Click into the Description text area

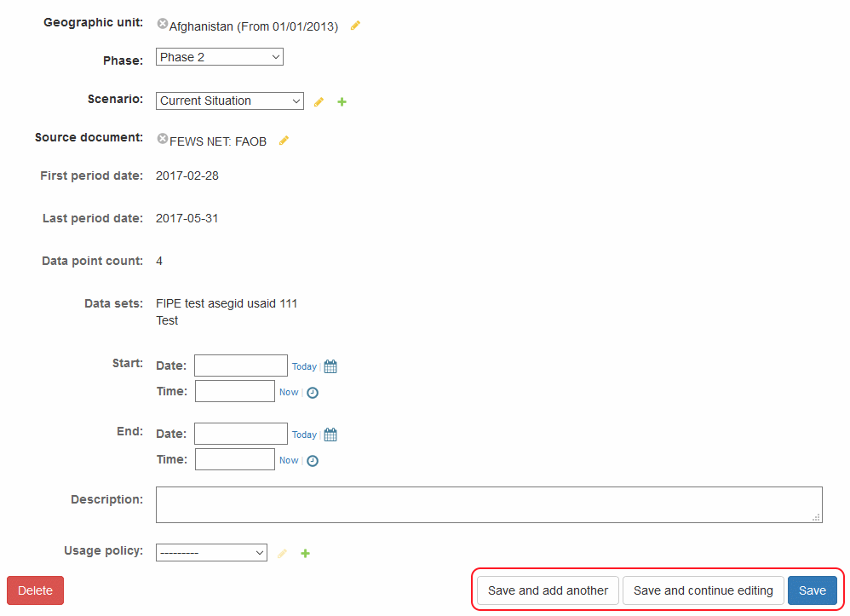click(488, 504)
